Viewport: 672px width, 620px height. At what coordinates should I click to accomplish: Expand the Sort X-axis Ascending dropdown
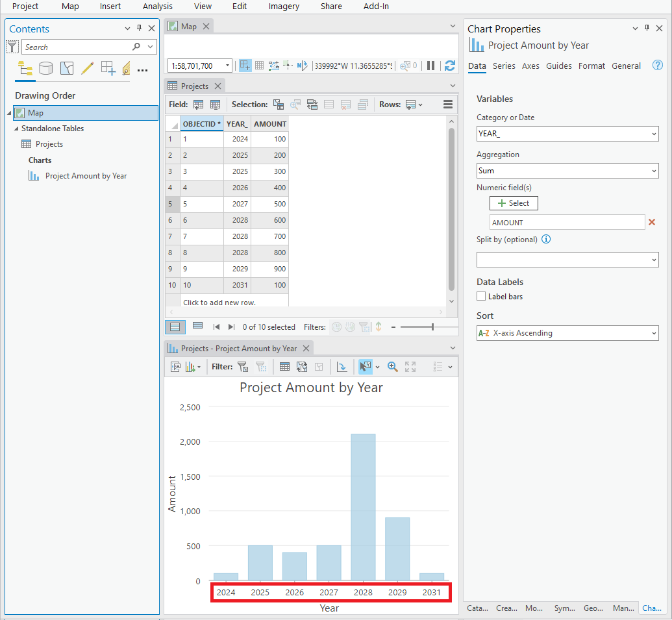[567, 333]
